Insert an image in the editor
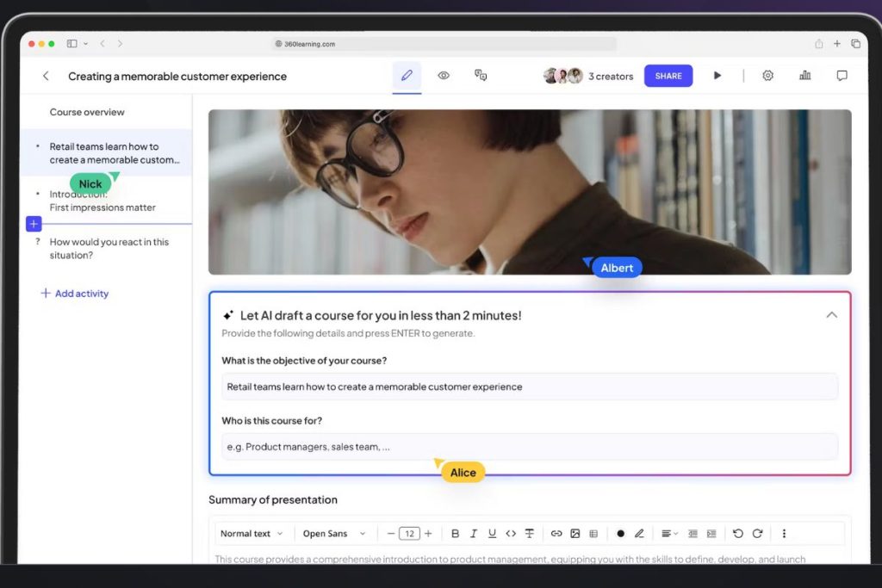This screenshot has width=882, height=588. (x=575, y=534)
